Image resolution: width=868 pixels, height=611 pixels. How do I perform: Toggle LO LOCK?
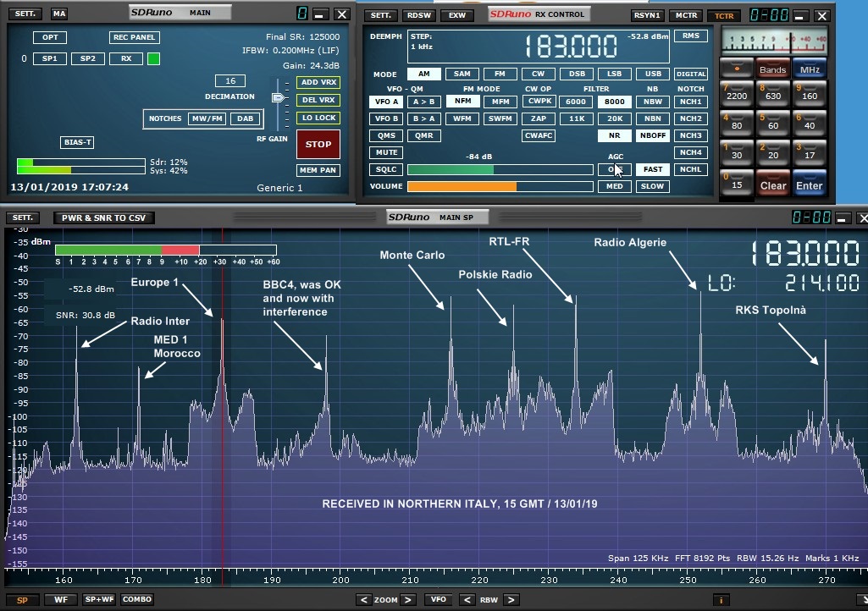click(318, 118)
